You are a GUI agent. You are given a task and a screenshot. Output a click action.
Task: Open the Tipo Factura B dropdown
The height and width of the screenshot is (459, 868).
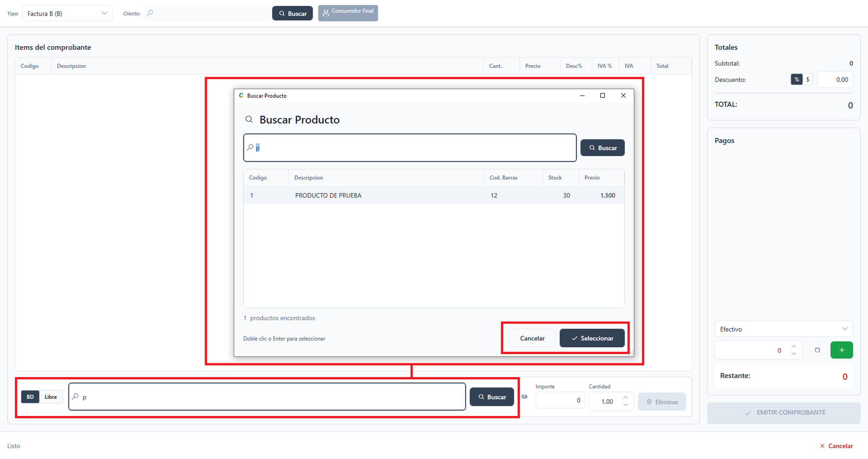(67, 14)
